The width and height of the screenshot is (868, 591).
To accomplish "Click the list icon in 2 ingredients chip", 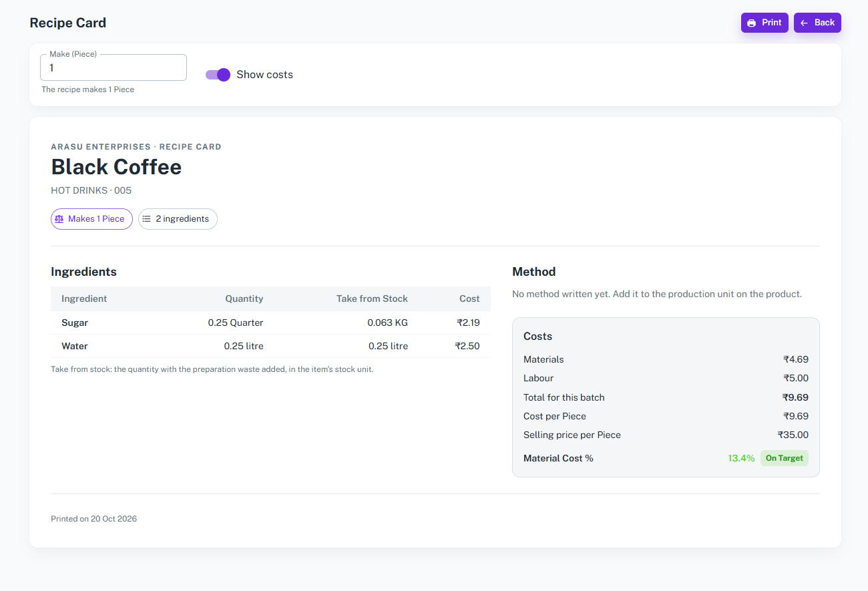I will (146, 219).
